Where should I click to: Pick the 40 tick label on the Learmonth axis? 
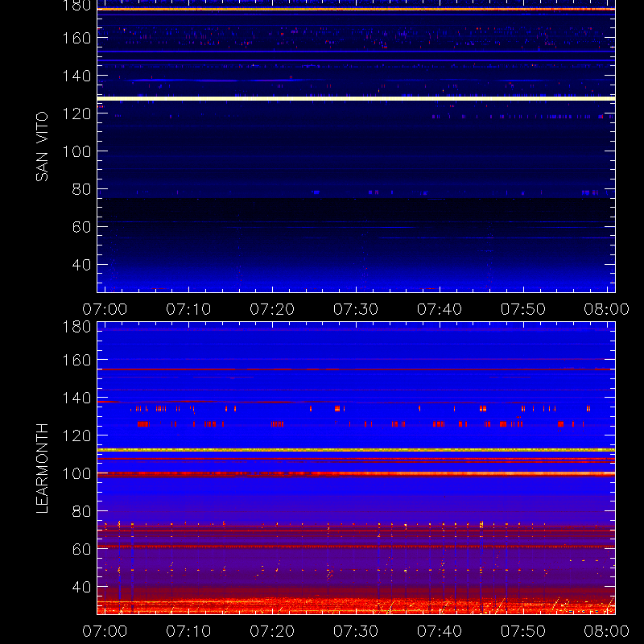tap(81, 587)
